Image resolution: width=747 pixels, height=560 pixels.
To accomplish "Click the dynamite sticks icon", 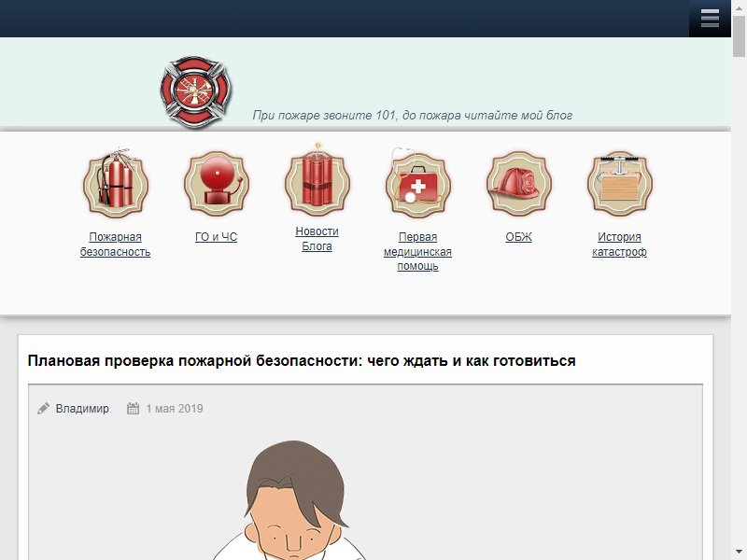I will click(x=317, y=180).
